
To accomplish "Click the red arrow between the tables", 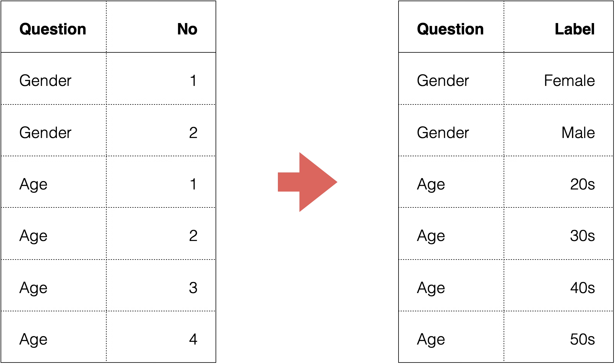I will pyautogui.click(x=308, y=182).
